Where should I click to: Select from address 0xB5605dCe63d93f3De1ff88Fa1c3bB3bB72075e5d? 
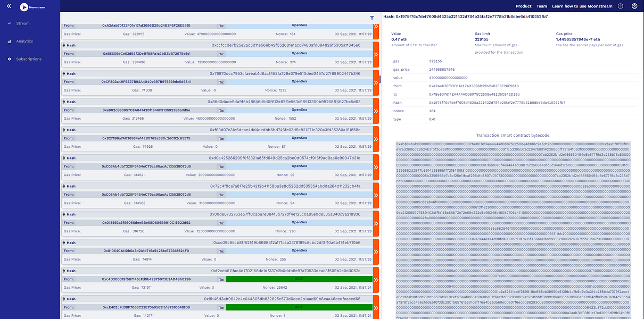[146, 54]
